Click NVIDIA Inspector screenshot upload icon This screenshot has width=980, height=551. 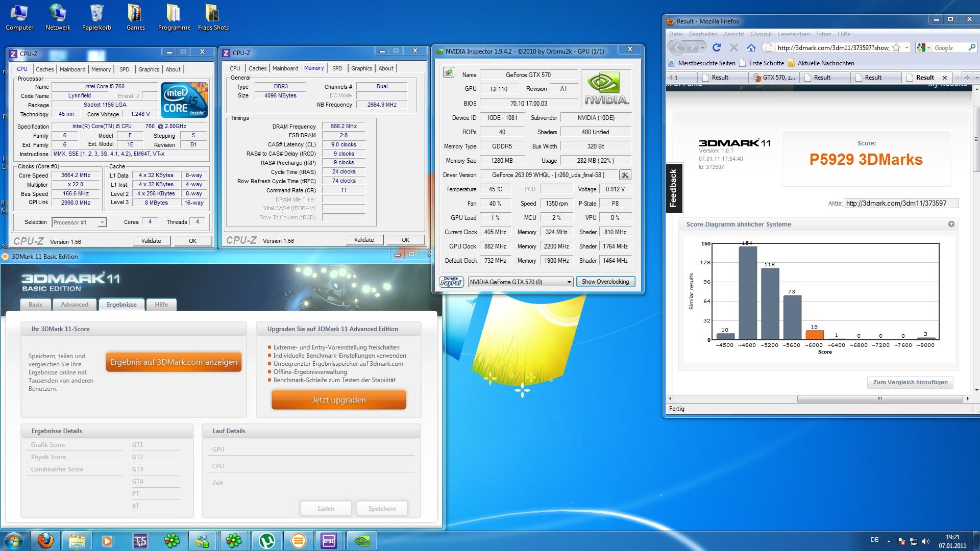448,72
